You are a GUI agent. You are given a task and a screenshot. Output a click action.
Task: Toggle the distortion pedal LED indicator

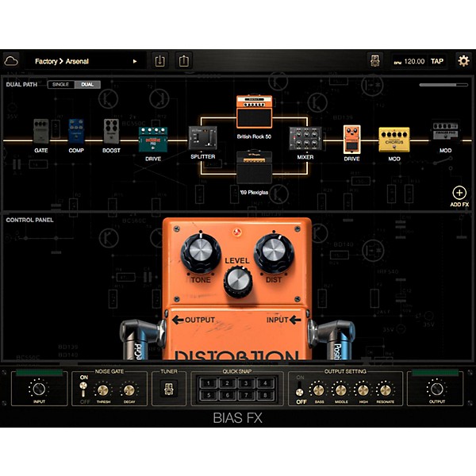[236, 232]
